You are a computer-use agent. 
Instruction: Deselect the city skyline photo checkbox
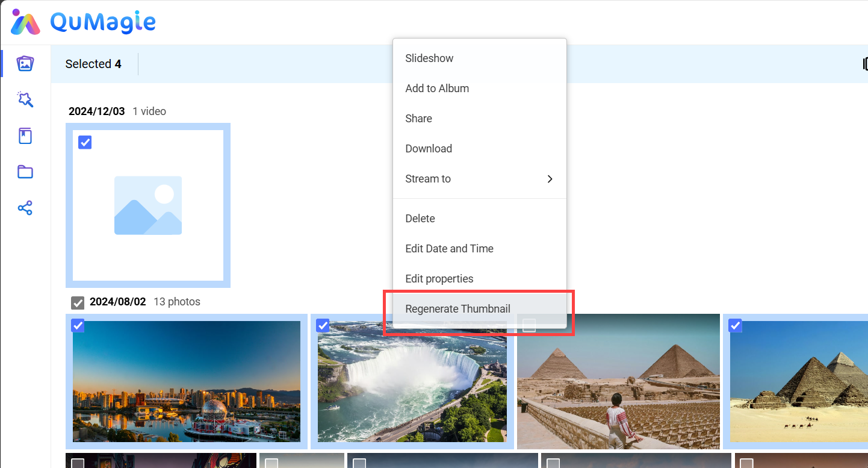coord(78,326)
